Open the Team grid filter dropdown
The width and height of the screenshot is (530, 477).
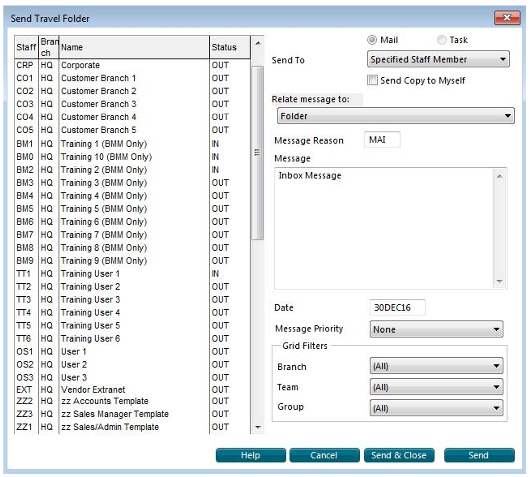click(436, 387)
